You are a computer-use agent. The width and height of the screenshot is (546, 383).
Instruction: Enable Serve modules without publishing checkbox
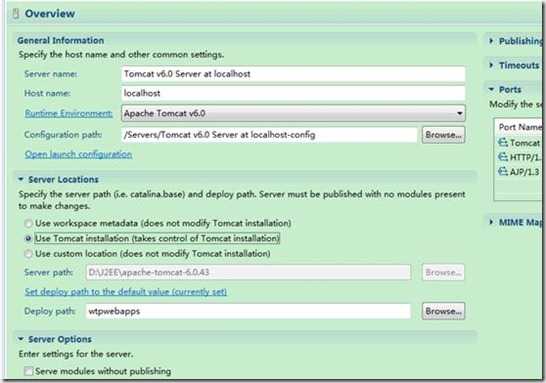tap(29, 371)
